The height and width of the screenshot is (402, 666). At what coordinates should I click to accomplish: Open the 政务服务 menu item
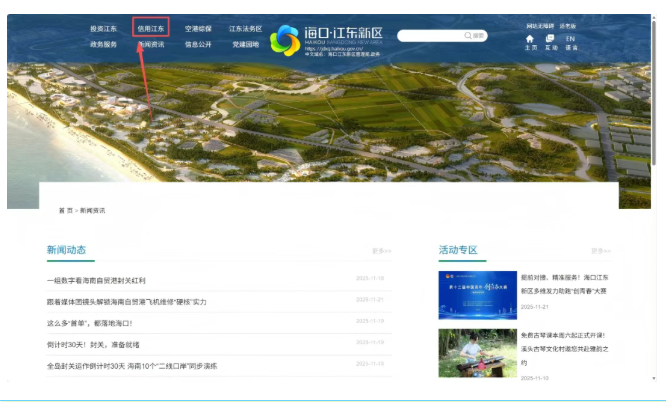pos(104,45)
